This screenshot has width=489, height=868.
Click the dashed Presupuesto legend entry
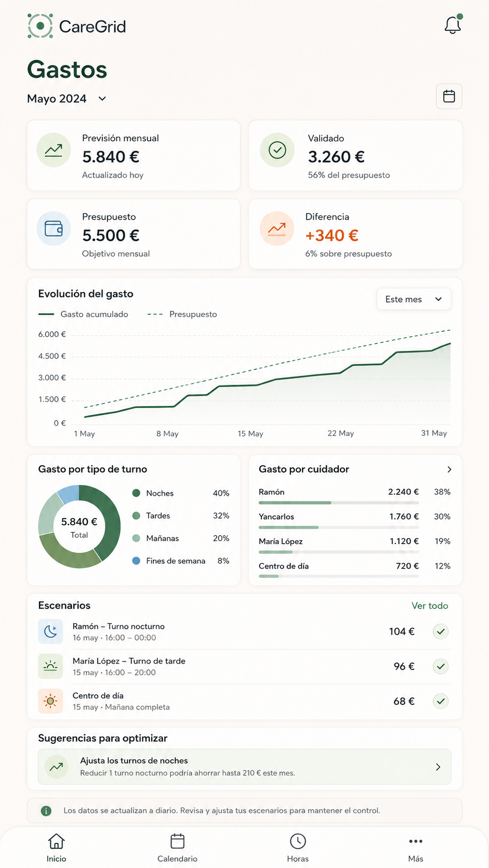182,314
